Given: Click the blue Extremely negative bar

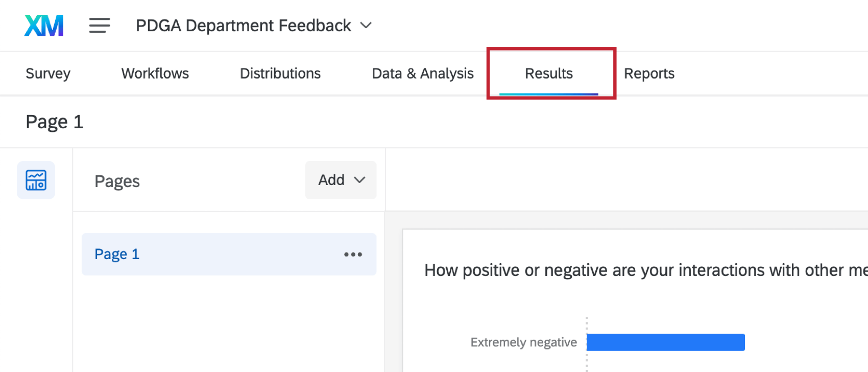Looking at the screenshot, I should (665, 342).
